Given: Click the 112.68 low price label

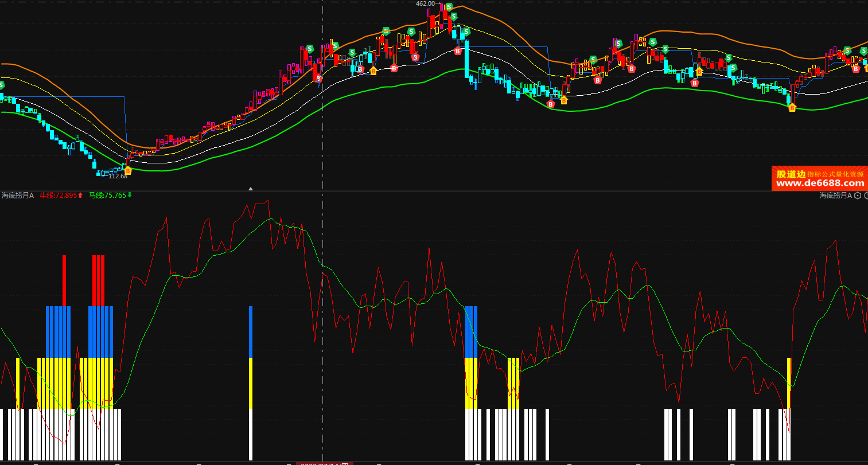Looking at the screenshot, I should 118,176.
